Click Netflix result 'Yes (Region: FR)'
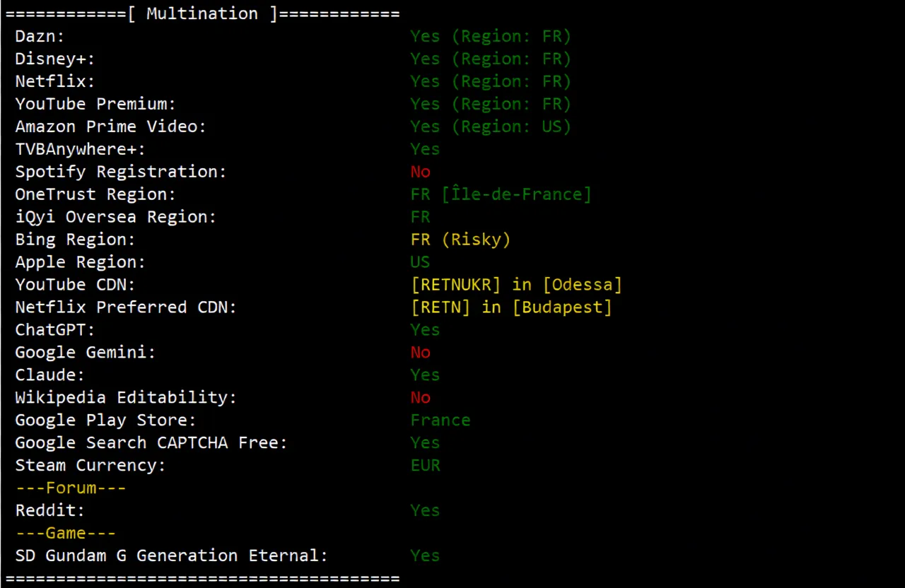The image size is (905, 588). 491,81
